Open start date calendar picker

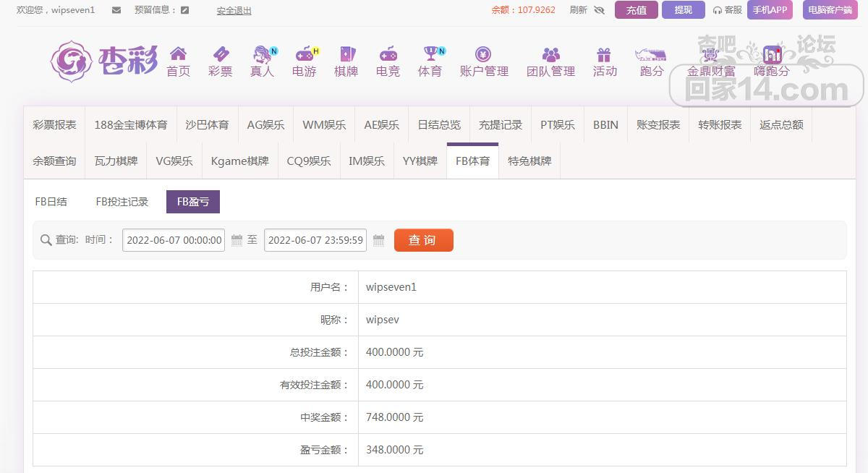click(237, 240)
